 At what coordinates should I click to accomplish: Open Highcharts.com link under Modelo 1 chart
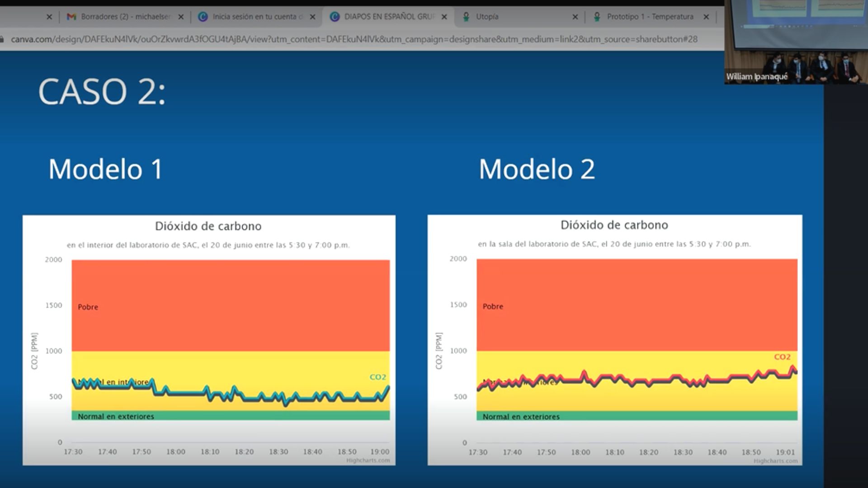coord(368,460)
